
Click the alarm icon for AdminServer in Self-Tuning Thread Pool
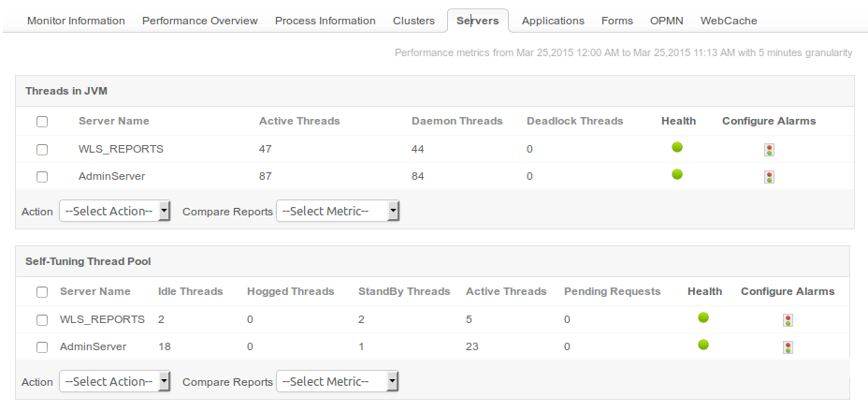point(788,347)
